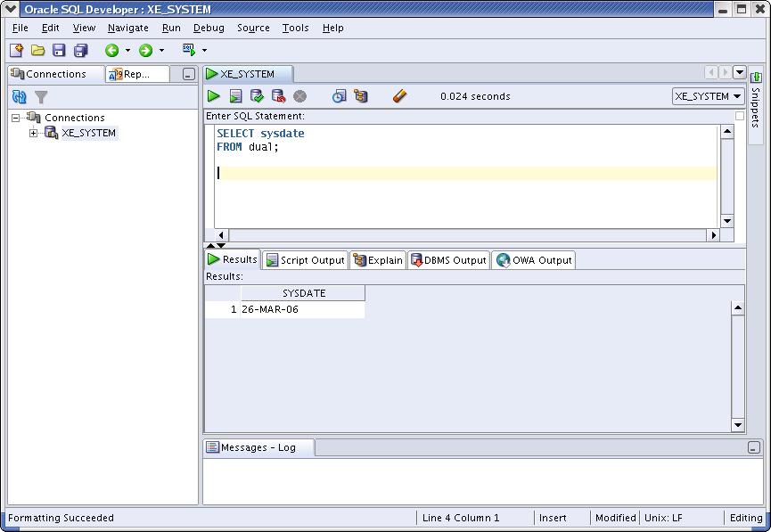Open Forward history dropdown arrow
The width and height of the screenshot is (771, 532).
pos(161,50)
